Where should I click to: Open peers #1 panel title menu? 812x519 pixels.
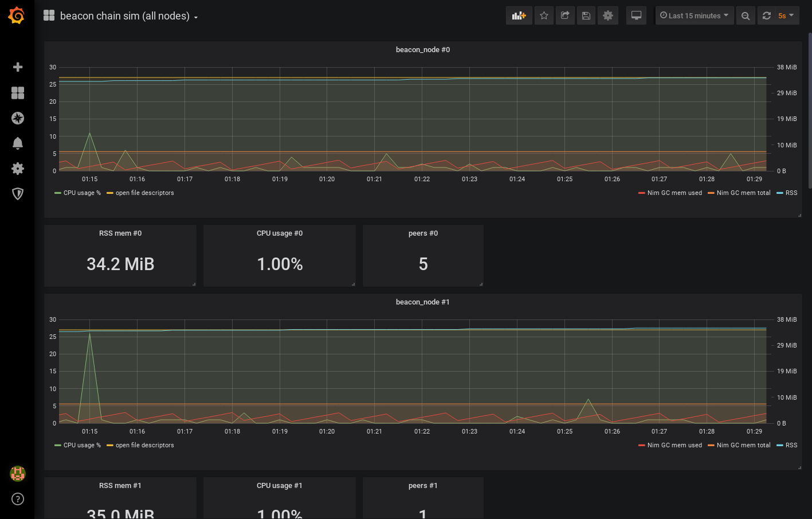pos(423,486)
